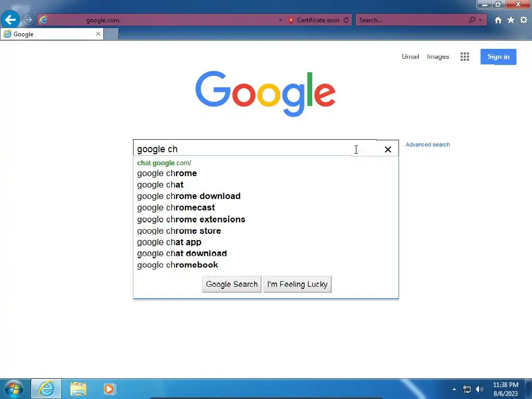Choose "google chat download" suggestion
Image resolution: width=532 pixels, height=399 pixels.
click(x=182, y=254)
